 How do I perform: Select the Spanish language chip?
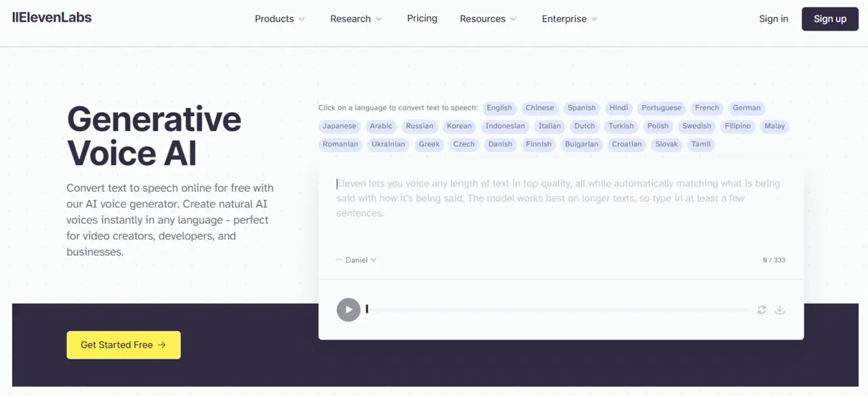point(582,108)
